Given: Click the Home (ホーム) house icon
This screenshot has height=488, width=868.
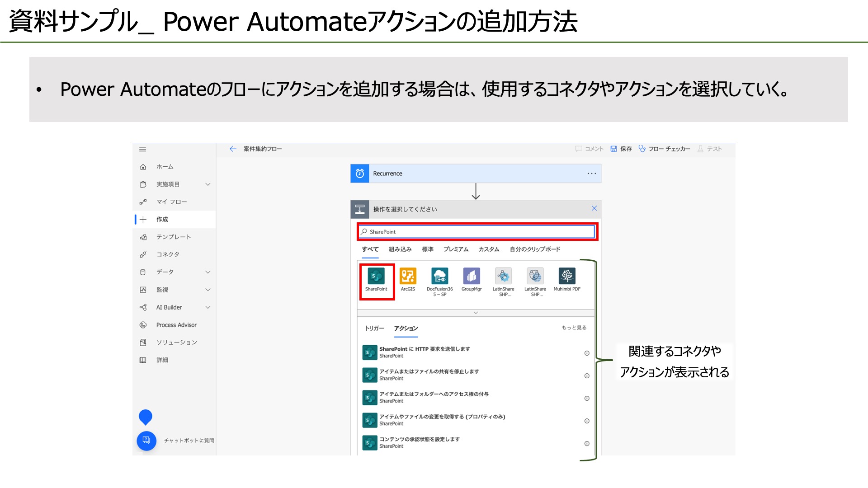Looking at the screenshot, I should [143, 167].
